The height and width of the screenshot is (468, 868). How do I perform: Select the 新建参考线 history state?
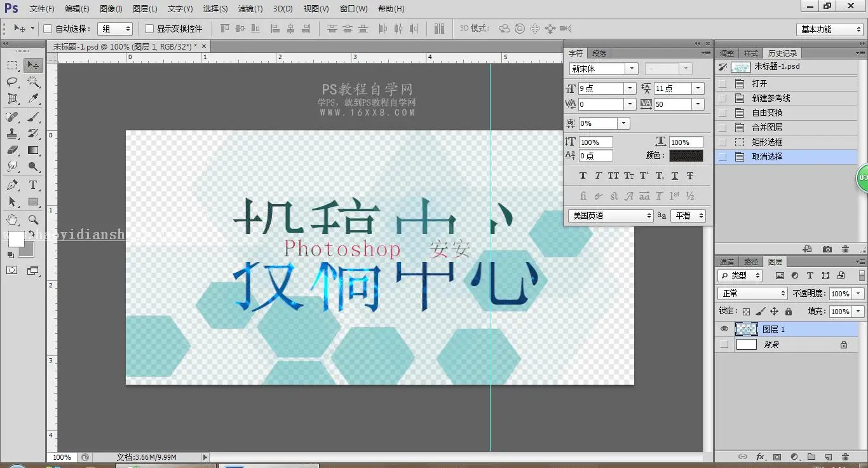point(787,98)
